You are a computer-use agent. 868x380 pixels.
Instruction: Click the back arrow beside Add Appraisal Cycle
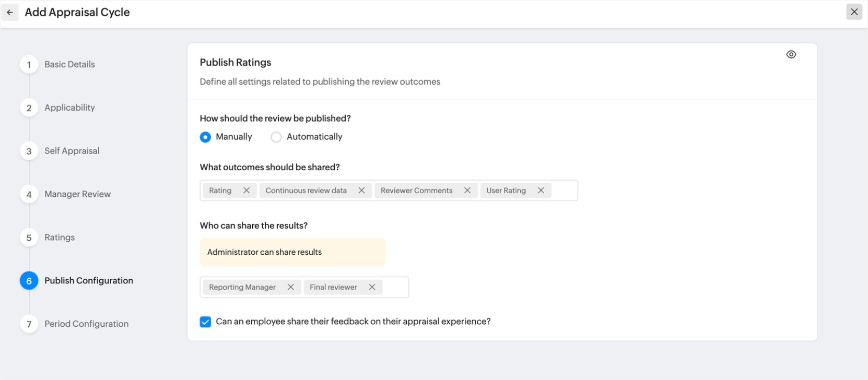(10, 13)
